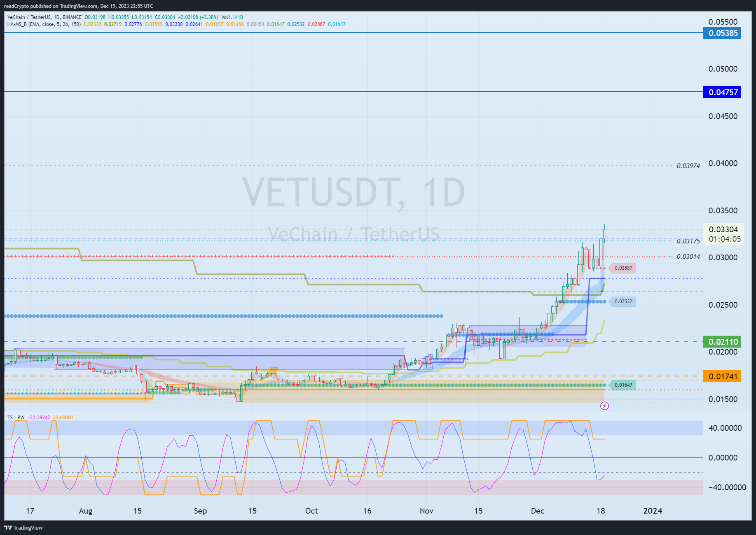The height and width of the screenshot is (535, 756).
Task: Click the -40.00000 oscillator axis label
Action: (727, 487)
